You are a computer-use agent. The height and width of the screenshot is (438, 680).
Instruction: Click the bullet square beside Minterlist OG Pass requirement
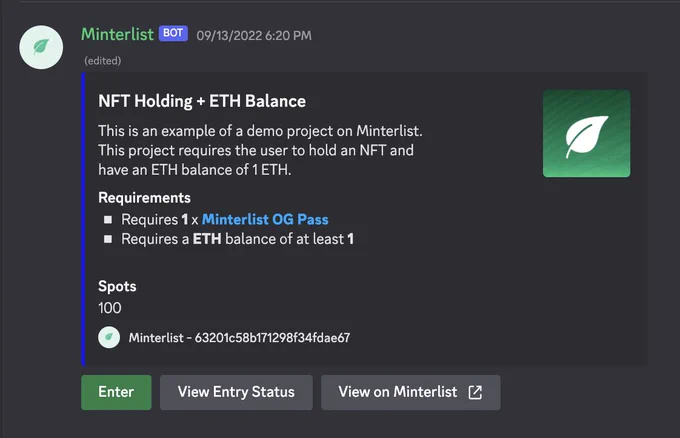click(x=108, y=219)
